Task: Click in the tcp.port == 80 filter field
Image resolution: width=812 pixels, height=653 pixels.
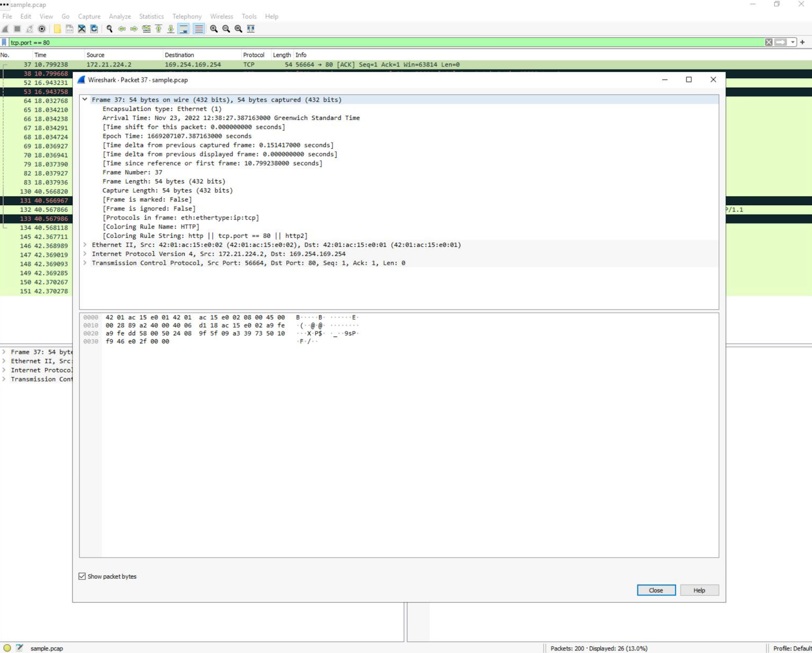Action: coord(386,42)
